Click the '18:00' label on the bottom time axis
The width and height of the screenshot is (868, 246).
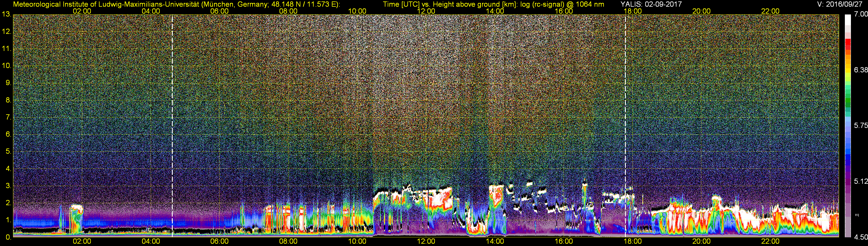632,242
